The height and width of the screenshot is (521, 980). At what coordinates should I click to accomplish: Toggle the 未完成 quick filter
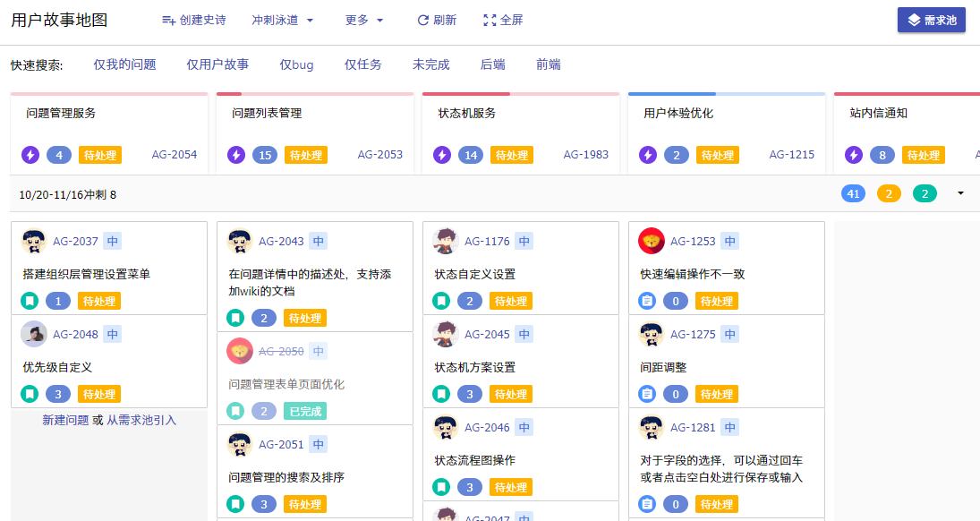point(430,64)
